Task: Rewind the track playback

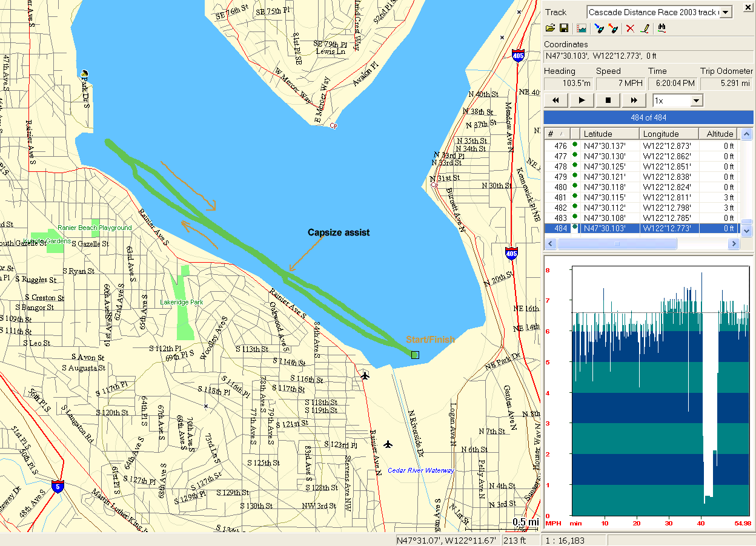Action: click(x=555, y=100)
